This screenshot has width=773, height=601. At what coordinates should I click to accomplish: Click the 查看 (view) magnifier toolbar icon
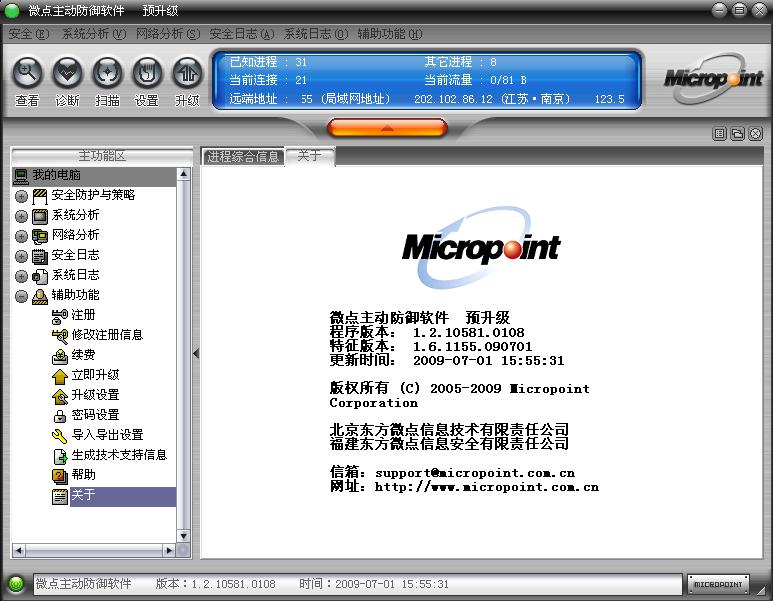[27, 73]
